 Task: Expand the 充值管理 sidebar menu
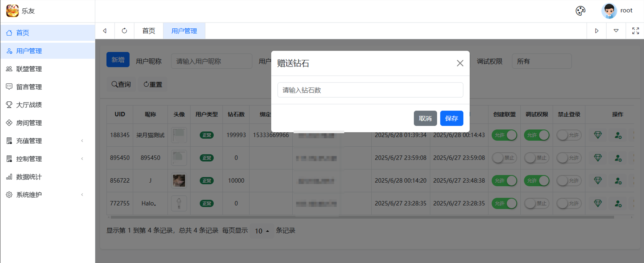[47, 141]
